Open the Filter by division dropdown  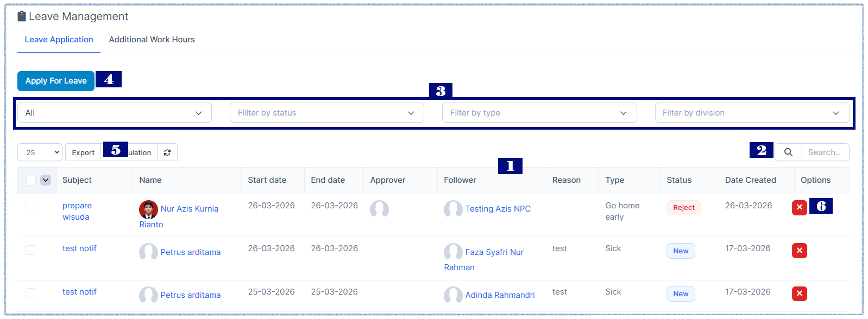point(751,113)
